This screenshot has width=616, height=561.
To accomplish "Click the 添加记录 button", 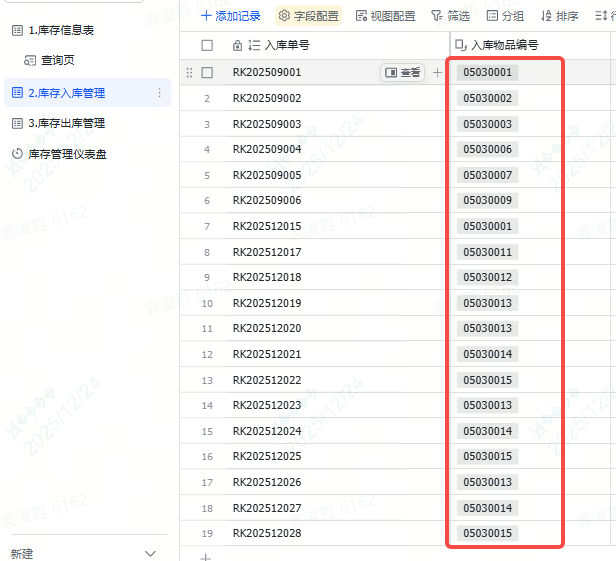I will (x=231, y=16).
